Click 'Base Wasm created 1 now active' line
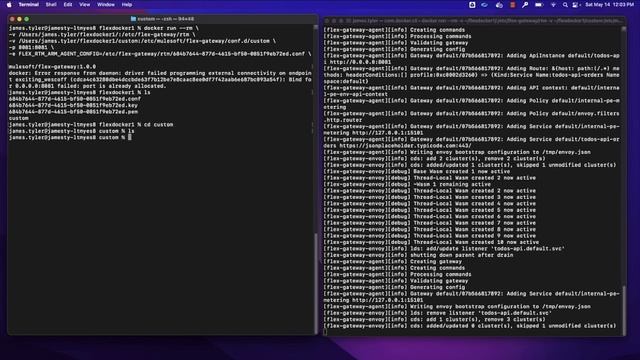 pyautogui.click(x=417, y=171)
